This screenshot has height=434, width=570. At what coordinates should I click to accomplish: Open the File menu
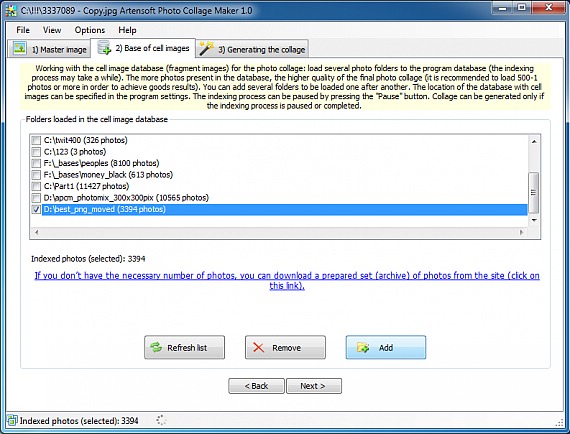click(23, 30)
